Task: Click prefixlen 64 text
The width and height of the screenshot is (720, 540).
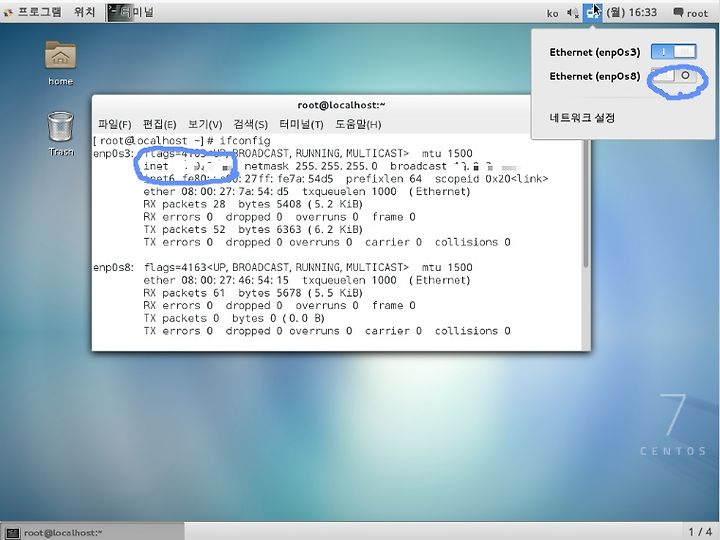Action: [384, 179]
